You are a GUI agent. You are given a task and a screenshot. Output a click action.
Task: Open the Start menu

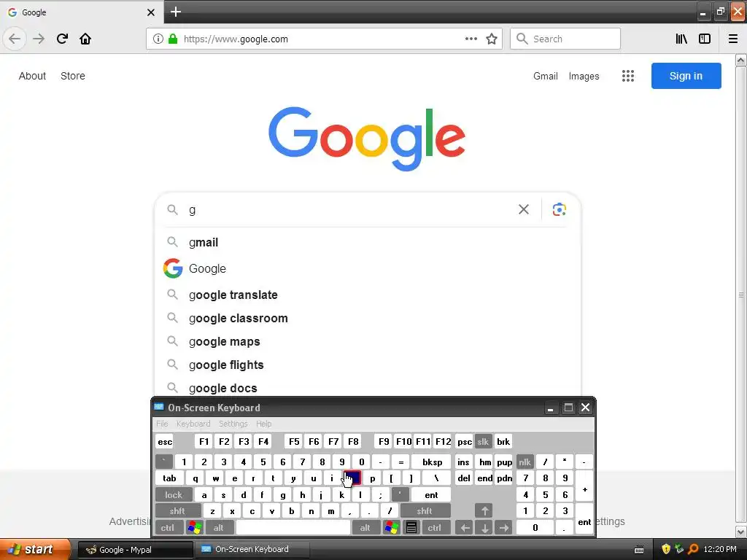[34, 550]
